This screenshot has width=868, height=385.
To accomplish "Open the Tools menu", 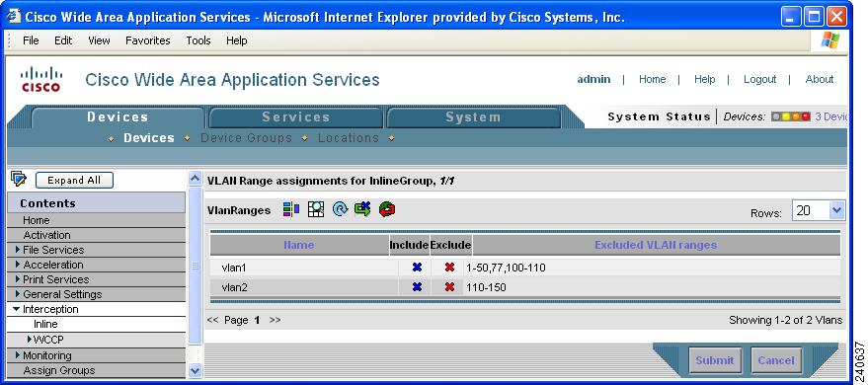I will (x=198, y=40).
